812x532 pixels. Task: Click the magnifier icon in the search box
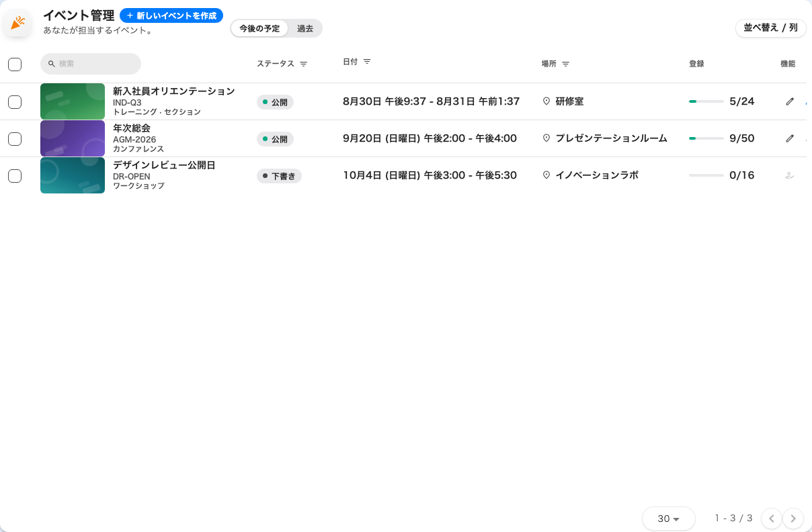click(52, 64)
